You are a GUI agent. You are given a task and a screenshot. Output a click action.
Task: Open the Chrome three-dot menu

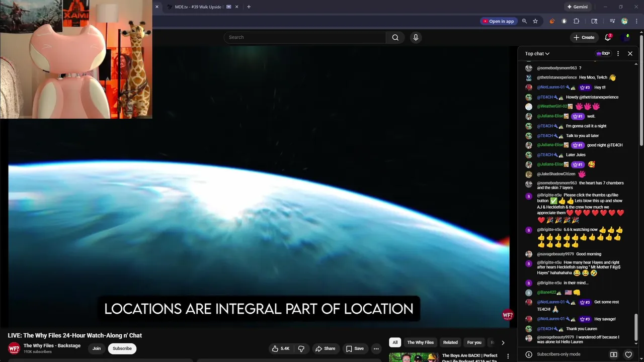coord(637,21)
